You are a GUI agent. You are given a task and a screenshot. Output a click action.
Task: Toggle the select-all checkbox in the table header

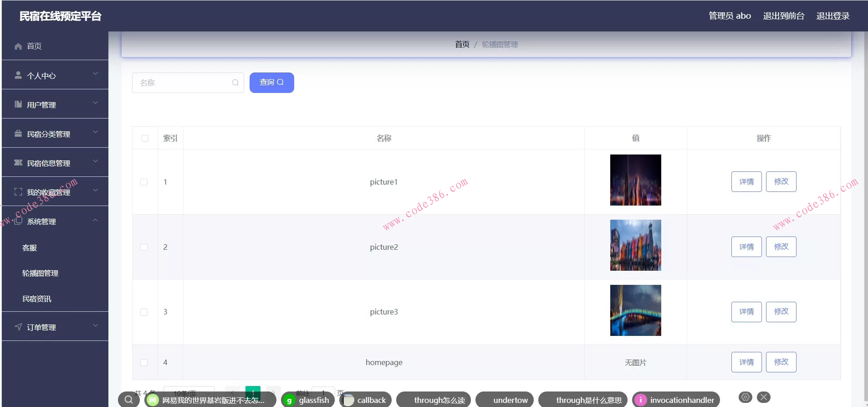click(145, 138)
